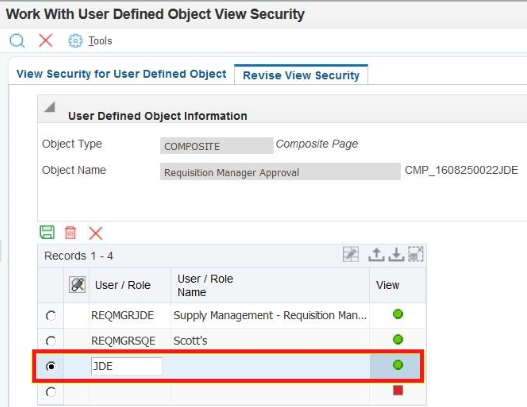This screenshot has width=527, height=407.
Task: Click the Records 1 - 4 label
Action: click(79, 256)
